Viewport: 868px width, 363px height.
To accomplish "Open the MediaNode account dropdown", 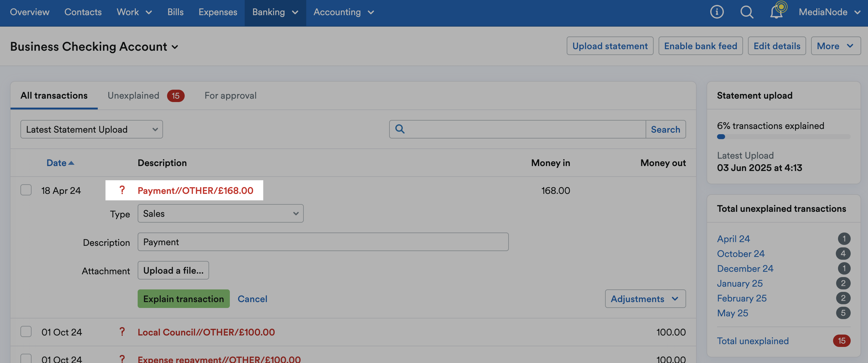I will 829,12.
